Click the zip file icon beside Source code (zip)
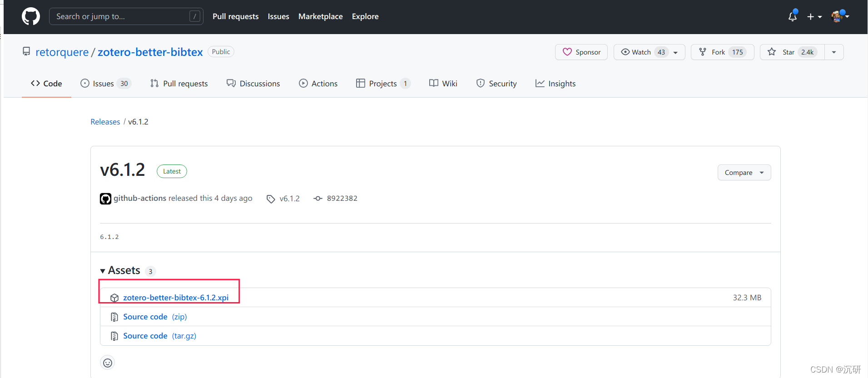Viewport: 868px width, 378px height. click(x=114, y=317)
